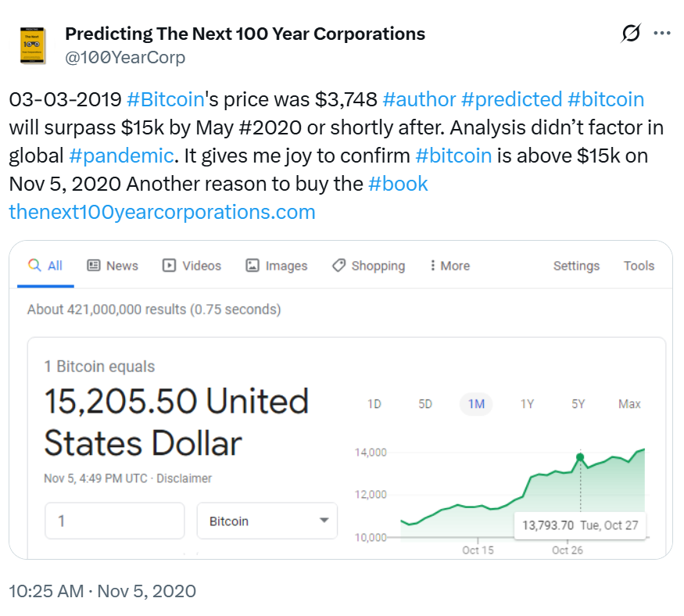This screenshot has height=616, width=684.
Task: Click the amount input field showing 1
Action: click(114, 521)
